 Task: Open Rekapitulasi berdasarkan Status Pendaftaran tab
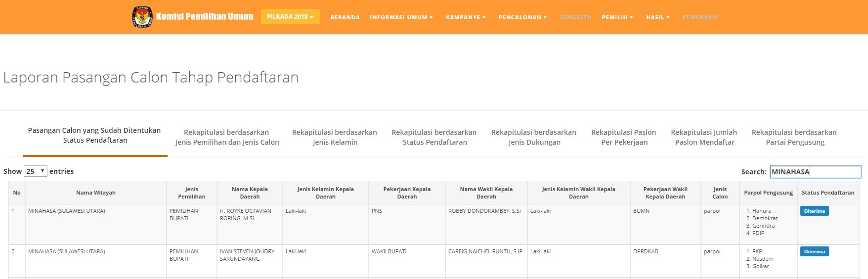click(x=434, y=137)
